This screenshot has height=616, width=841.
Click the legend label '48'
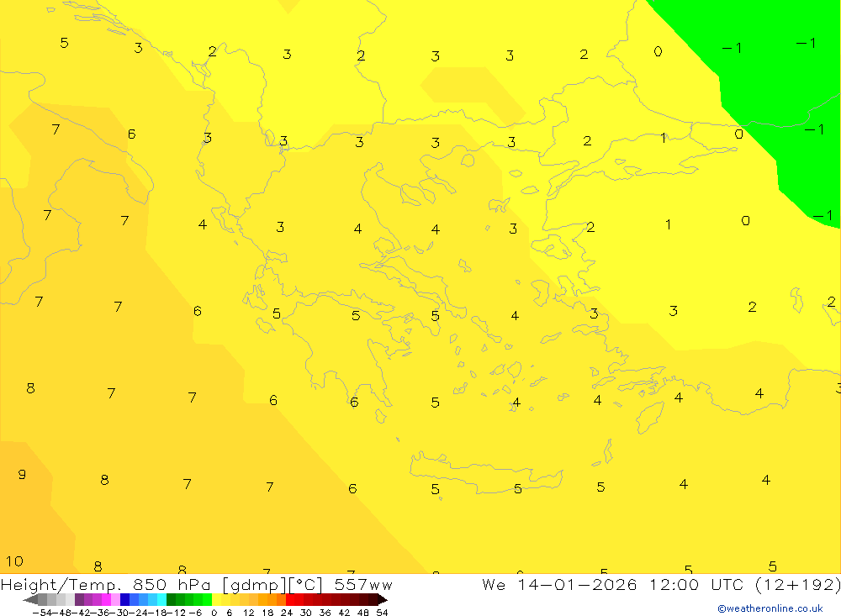coord(363,613)
